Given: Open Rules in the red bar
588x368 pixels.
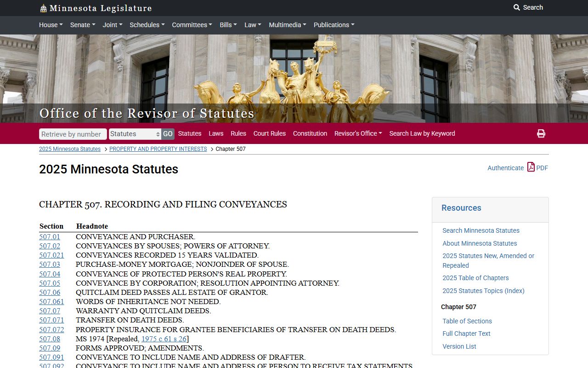Looking at the screenshot, I should (x=238, y=133).
